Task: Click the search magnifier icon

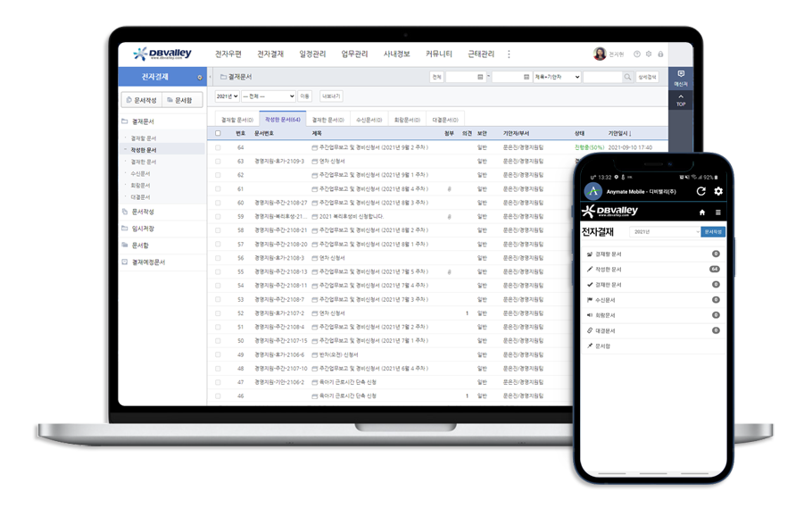Action: [x=627, y=77]
